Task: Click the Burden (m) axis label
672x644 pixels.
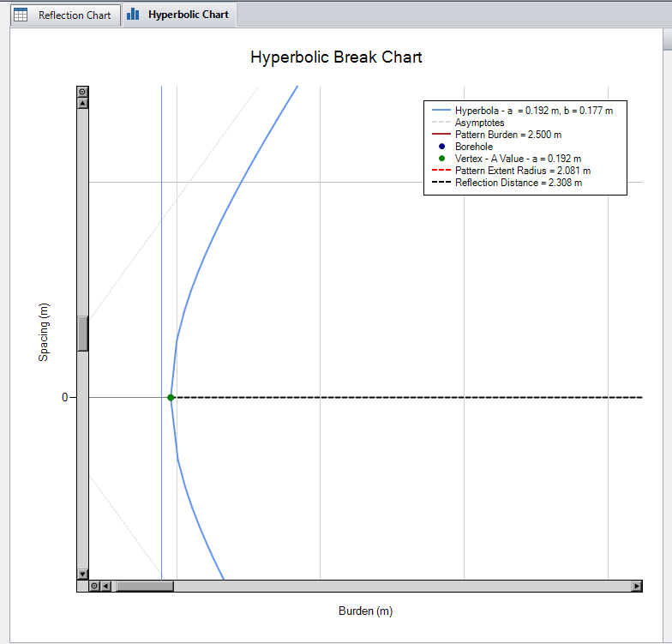Action: click(365, 611)
